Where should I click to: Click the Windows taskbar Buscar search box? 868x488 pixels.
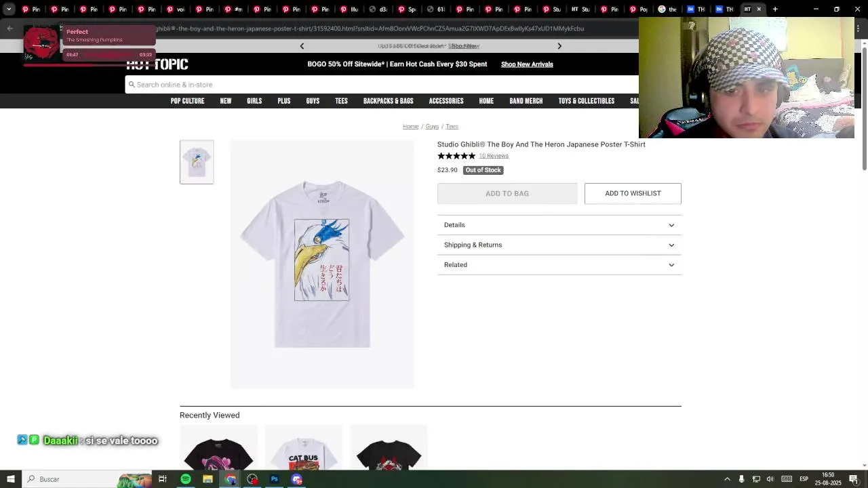(x=86, y=479)
